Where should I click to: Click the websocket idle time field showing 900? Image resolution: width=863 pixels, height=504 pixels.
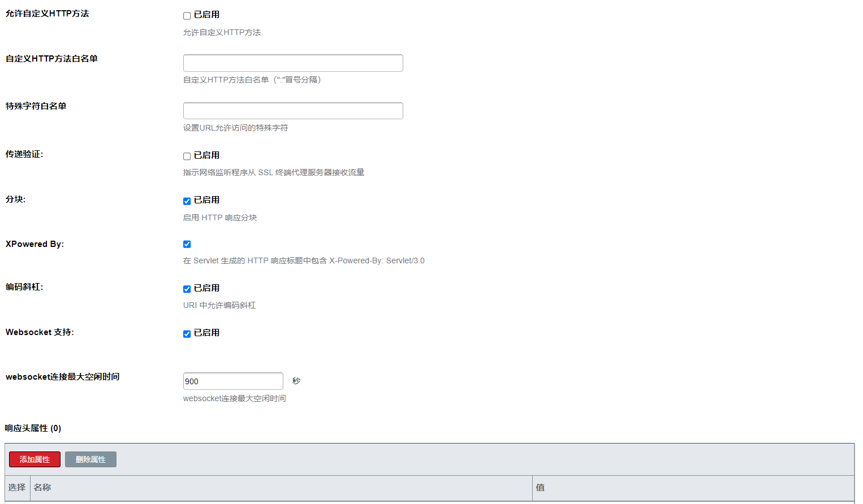233,381
